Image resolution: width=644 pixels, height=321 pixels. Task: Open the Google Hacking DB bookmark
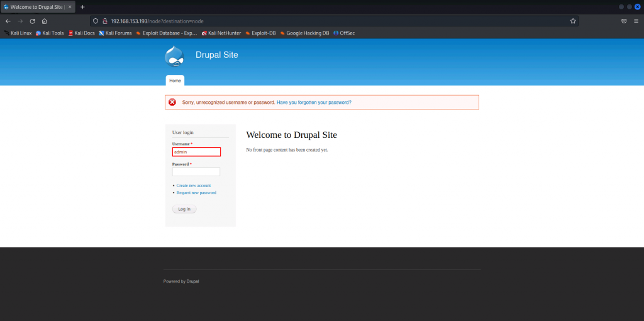(304, 33)
